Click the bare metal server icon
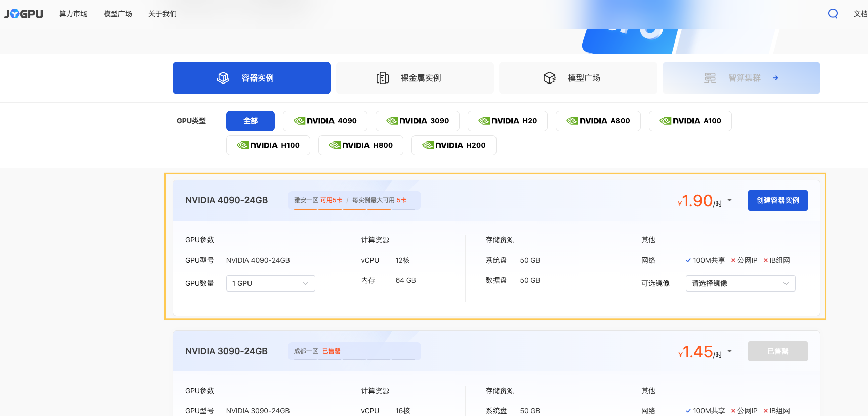The width and height of the screenshot is (868, 416). [x=383, y=78]
